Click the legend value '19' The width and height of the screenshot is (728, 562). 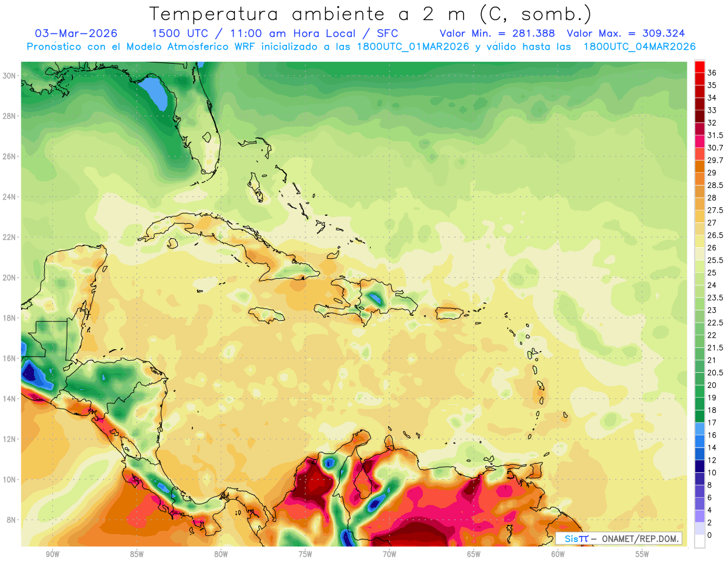click(712, 397)
